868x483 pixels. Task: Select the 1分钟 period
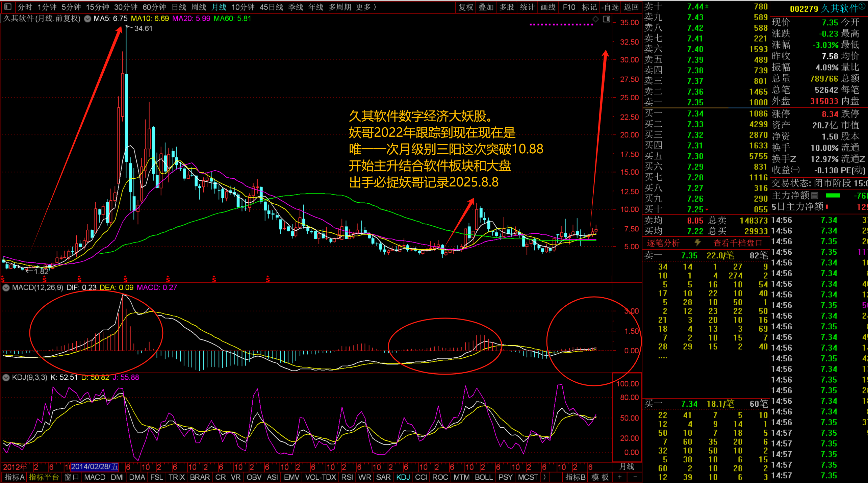[47, 7]
